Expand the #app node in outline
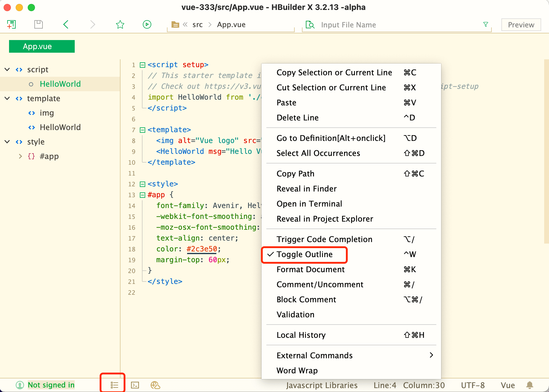 tap(20, 156)
